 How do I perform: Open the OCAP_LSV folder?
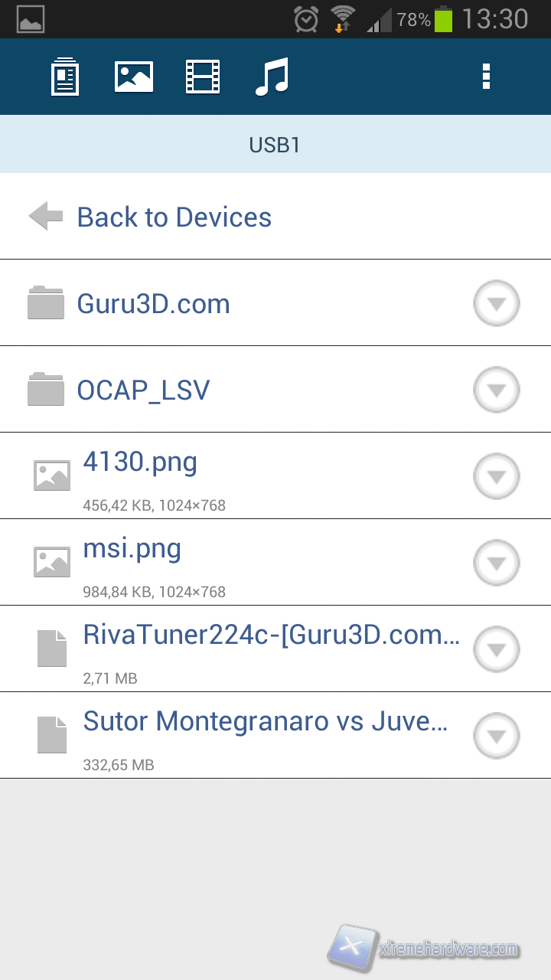[x=143, y=390]
